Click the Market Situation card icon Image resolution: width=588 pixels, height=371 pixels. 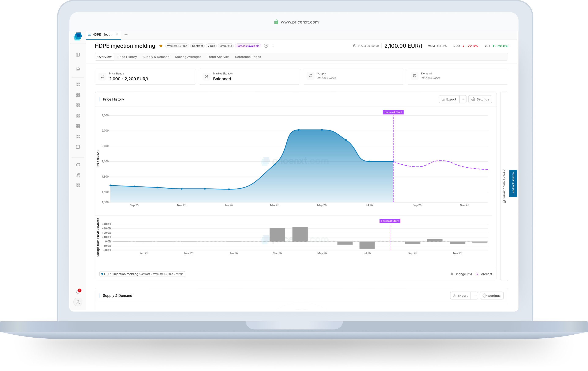(206, 77)
